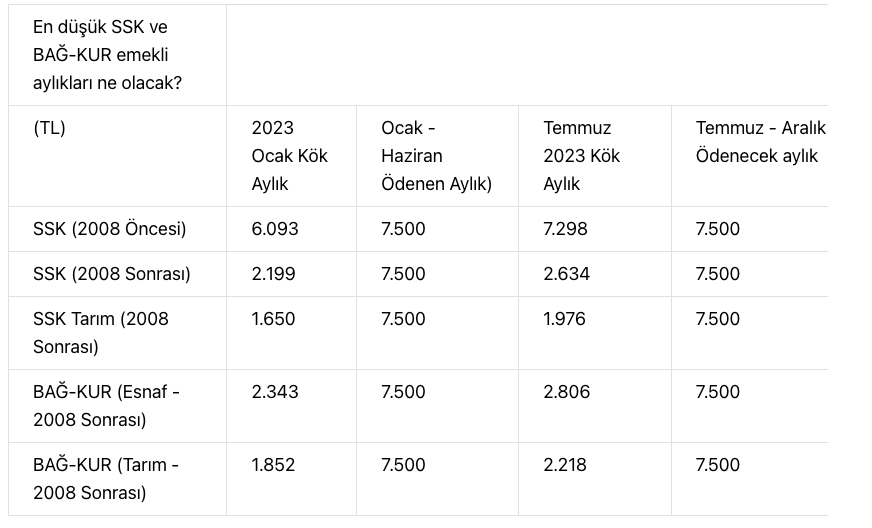The image size is (872, 528).
Task: Select the "SSK (2008 Öncesi)" row label
Action: (x=110, y=229)
